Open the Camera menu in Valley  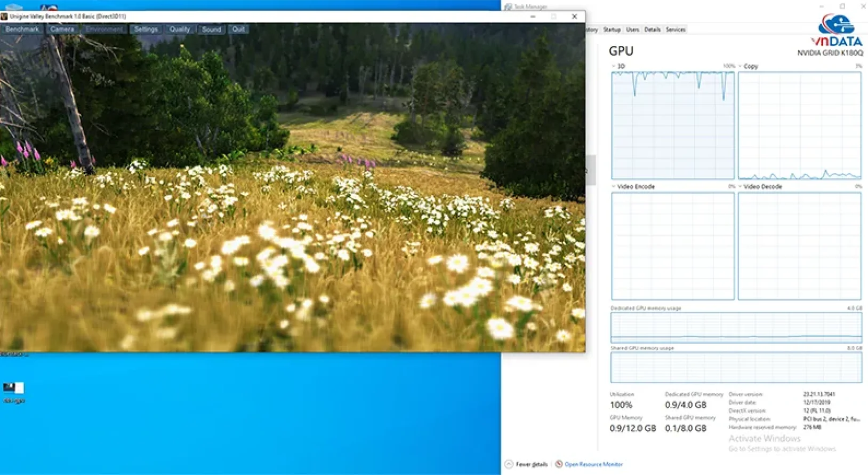(x=62, y=29)
